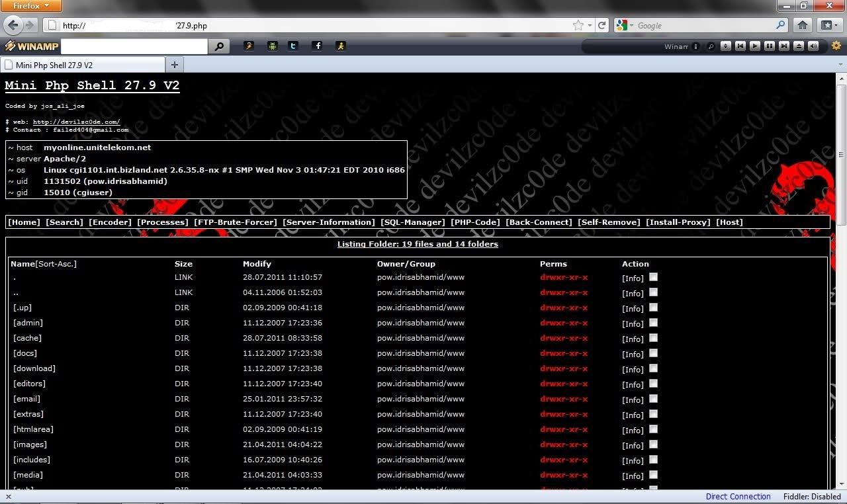Click the [Install-Proxy] link

coord(678,222)
